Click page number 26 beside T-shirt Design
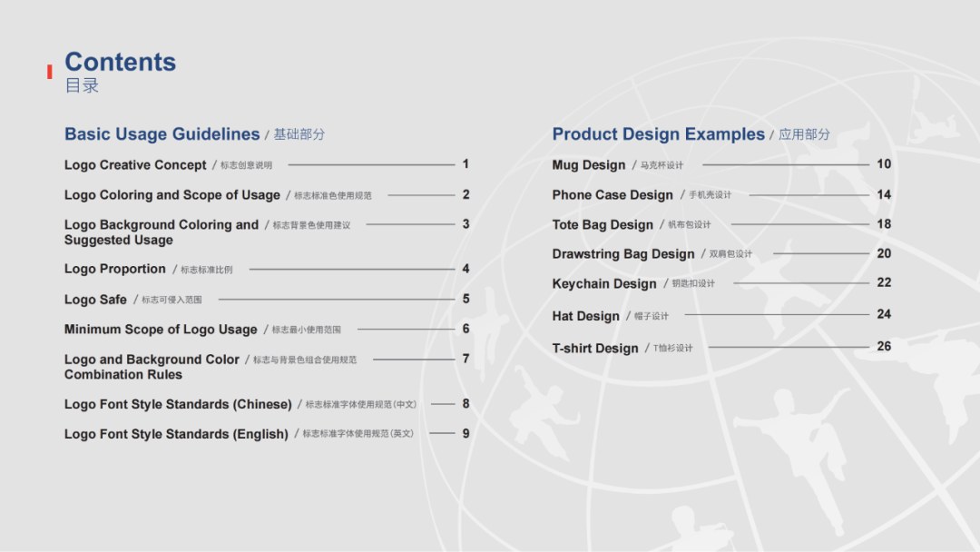Image resolution: width=980 pixels, height=552 pixels. (884, 346)
